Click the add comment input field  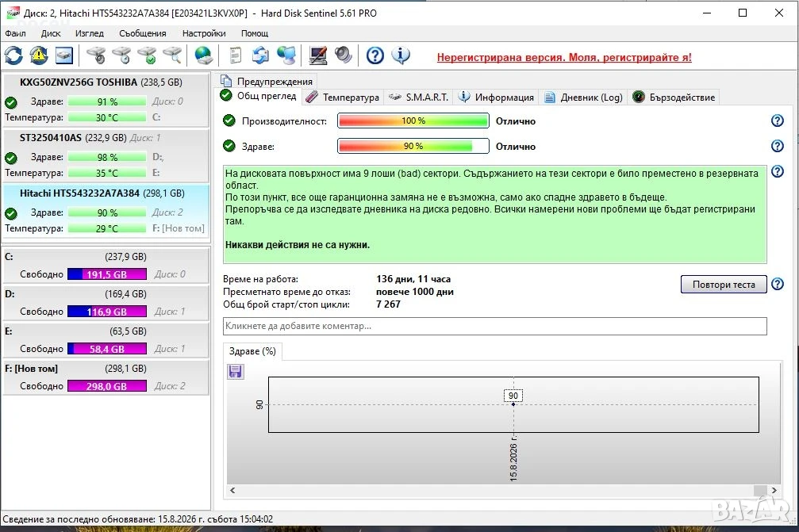pos(495,327)
